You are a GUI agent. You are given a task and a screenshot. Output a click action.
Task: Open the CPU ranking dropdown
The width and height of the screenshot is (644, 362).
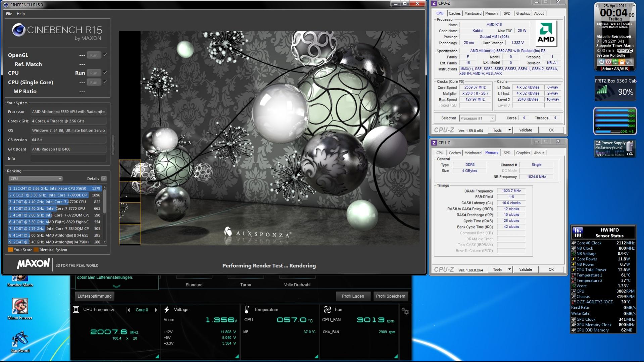35,179
